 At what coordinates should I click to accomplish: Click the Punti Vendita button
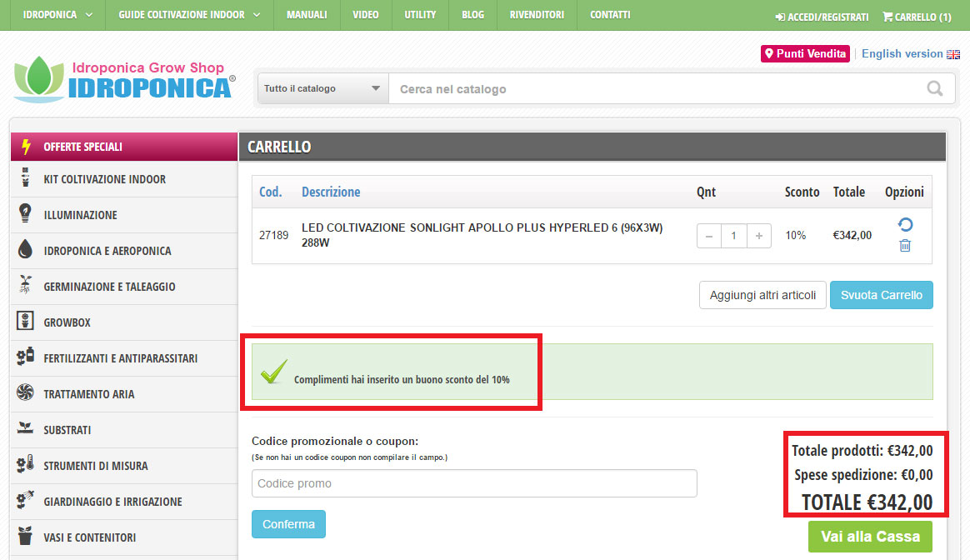click(806, 54)
